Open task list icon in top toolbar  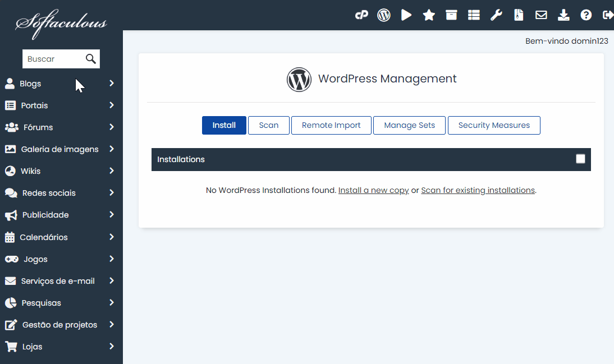pos(474,15)
